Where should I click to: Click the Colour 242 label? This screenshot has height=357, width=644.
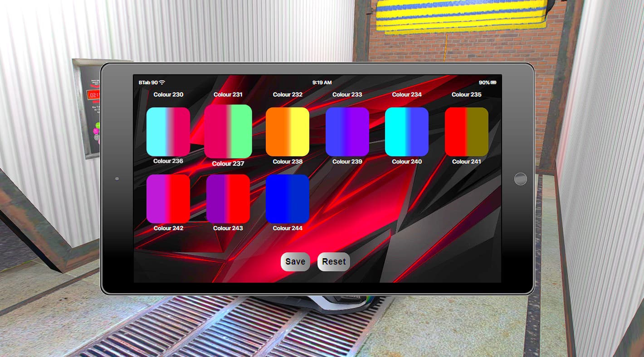pos(168,228)
